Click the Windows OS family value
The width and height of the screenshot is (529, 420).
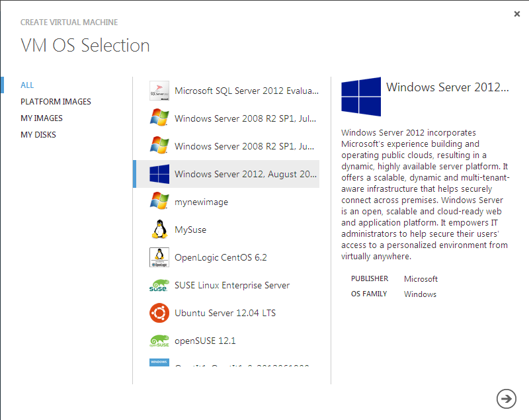tap(420, 294)
